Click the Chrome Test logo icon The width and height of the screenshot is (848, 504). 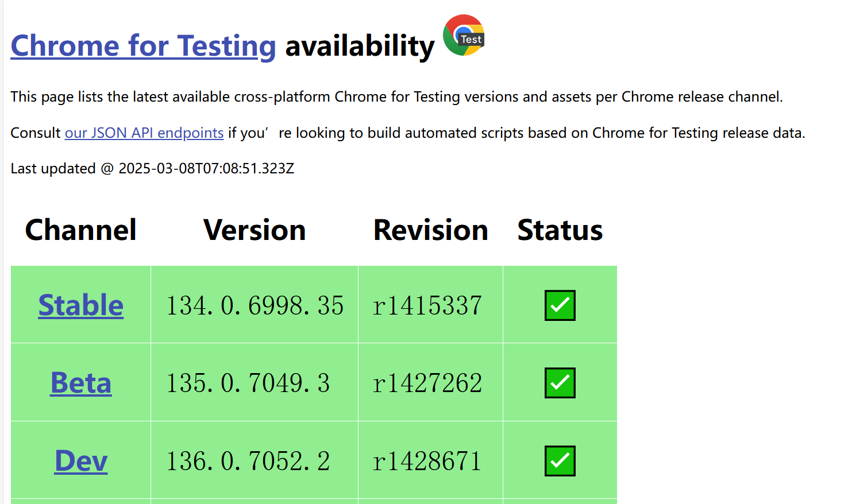464,36
